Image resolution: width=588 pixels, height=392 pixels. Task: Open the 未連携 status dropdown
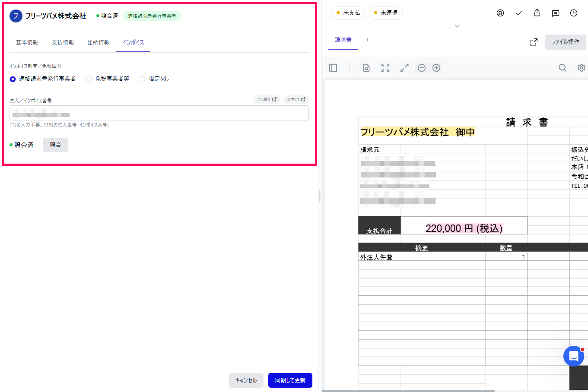pos(386,13)
